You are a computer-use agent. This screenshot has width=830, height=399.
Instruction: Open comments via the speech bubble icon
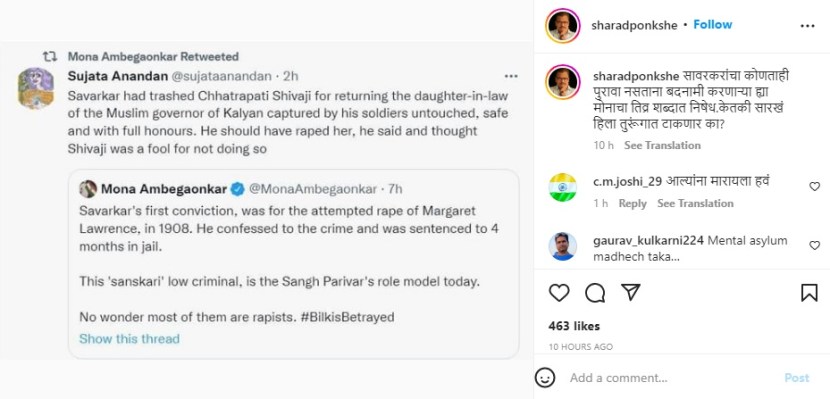coord(595,293)
